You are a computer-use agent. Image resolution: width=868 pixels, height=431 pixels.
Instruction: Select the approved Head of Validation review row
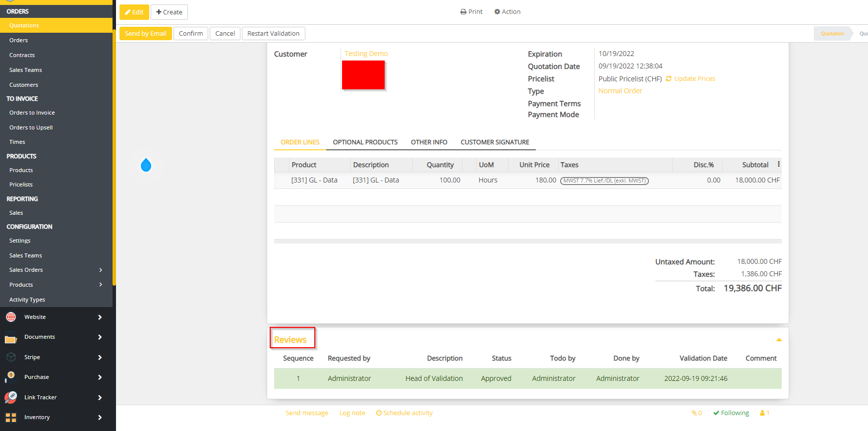click(527, 378)
